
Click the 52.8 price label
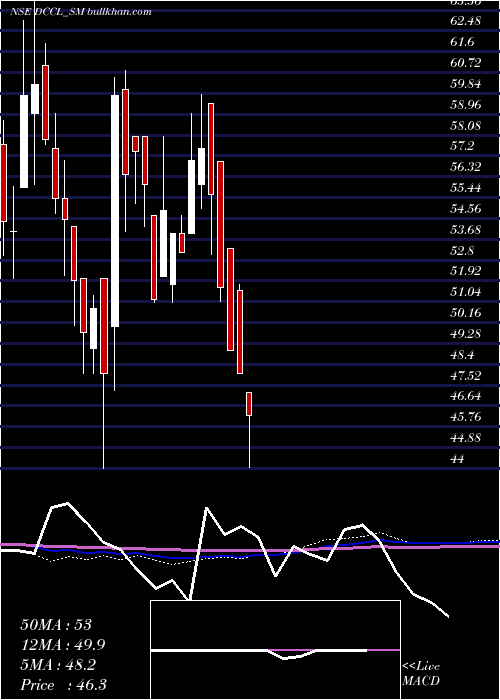[462, 250]
